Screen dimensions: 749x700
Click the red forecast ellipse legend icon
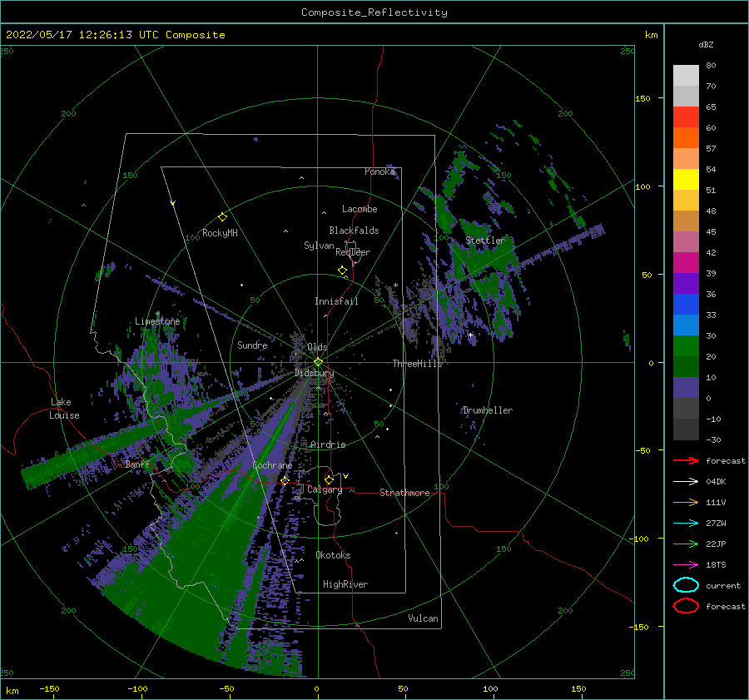(x=686, y=606)
